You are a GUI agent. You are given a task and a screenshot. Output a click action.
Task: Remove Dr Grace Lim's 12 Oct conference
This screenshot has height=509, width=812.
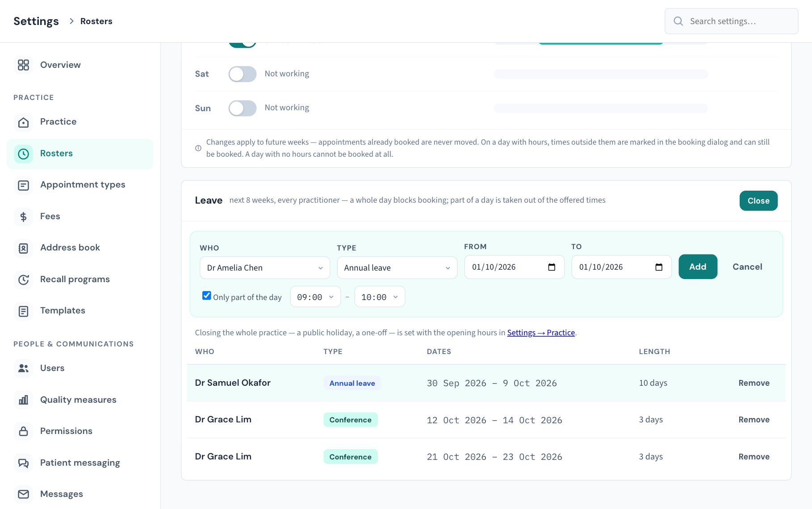(754, 420)
